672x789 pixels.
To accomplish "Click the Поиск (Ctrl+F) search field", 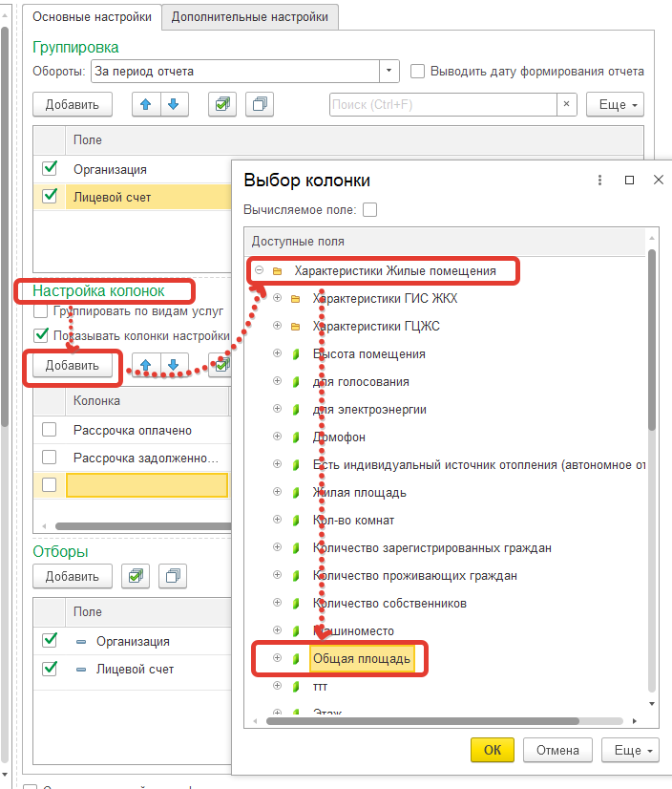I will pos(442,104).
